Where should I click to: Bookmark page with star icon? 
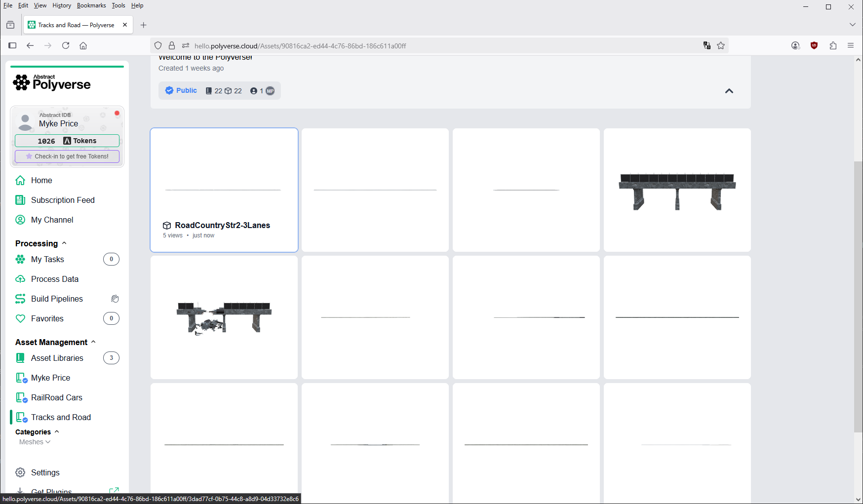click(x=721, y=45)
